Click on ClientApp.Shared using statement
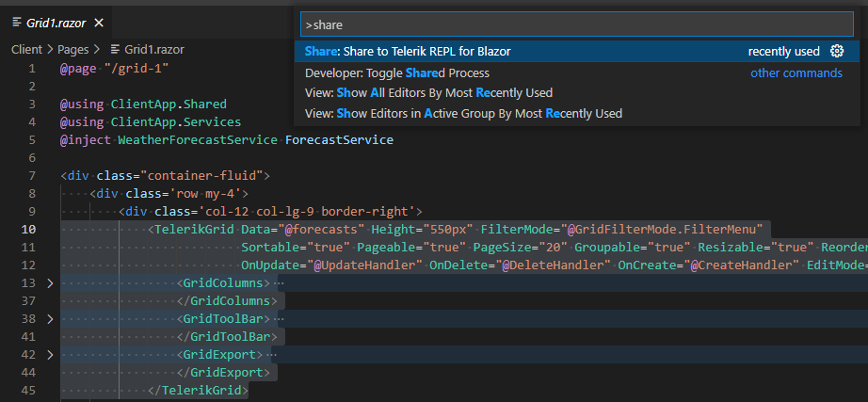Image resolution: width=868 pixels, height=402 pixels. [169, 105]
